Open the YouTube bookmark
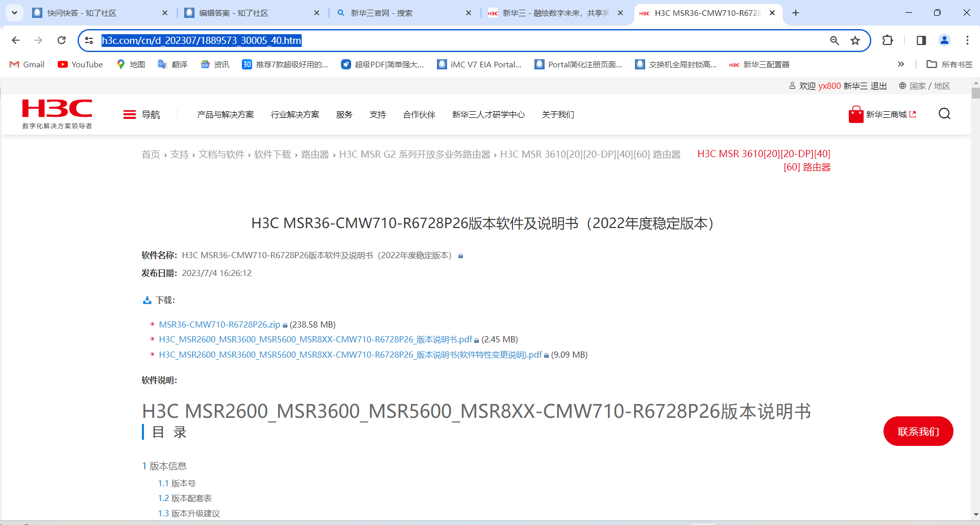This screenshot has width=980, height=525. click(x=80, y=64)
